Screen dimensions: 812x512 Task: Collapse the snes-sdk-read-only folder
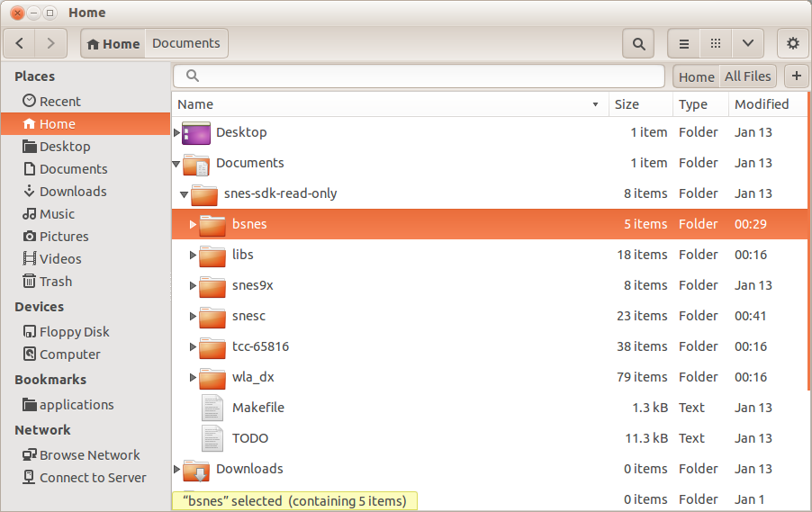point(185,193)
